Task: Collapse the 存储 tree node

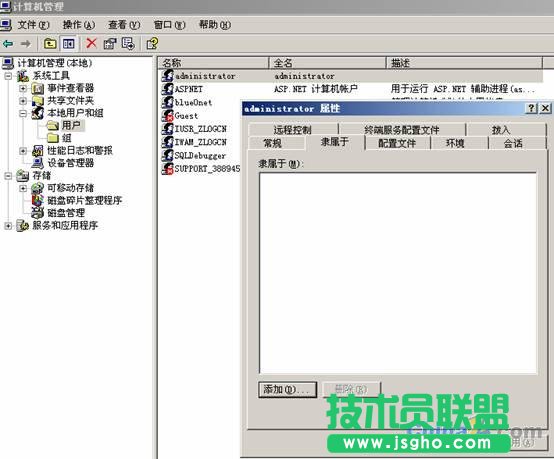Action: click(x=8, y=176)
